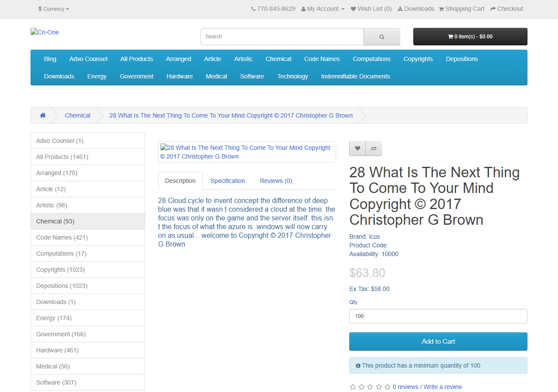The image size is (558, 392).
Task: Click Write a review link
Action: (443, 387)
